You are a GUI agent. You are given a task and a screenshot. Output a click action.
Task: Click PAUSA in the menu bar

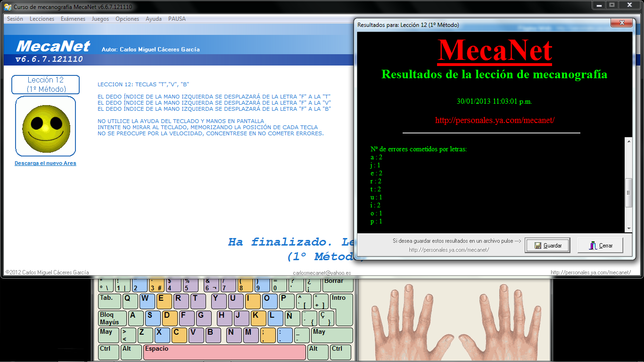177,19
